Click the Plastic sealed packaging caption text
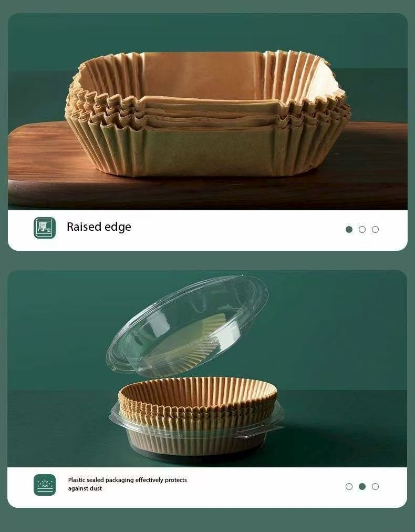The height and width of the screenshot is (532, 415). [x=127, y=484]
